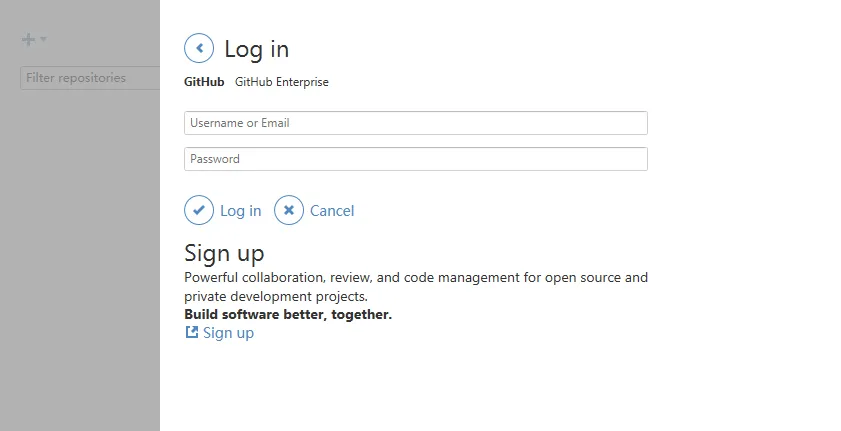Click the large Sign up heading
The height and width of the screenshot is (431, 841).
pos(224,253)
